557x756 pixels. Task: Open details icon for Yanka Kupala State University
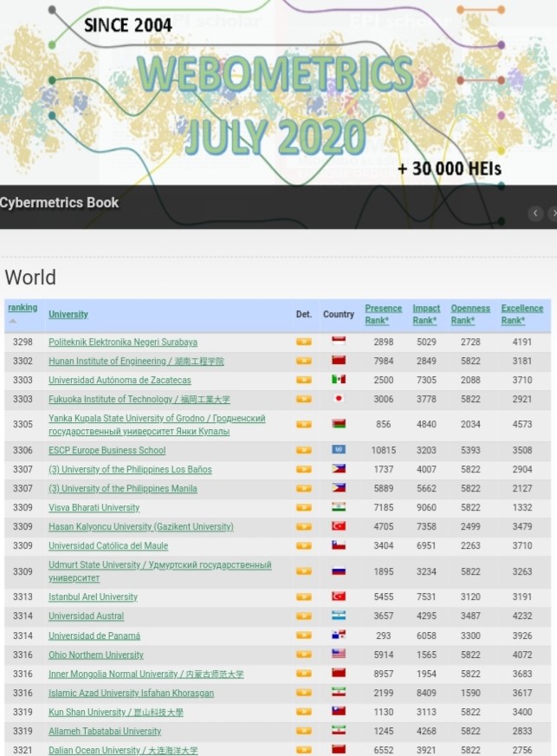[x=303, y=424]
